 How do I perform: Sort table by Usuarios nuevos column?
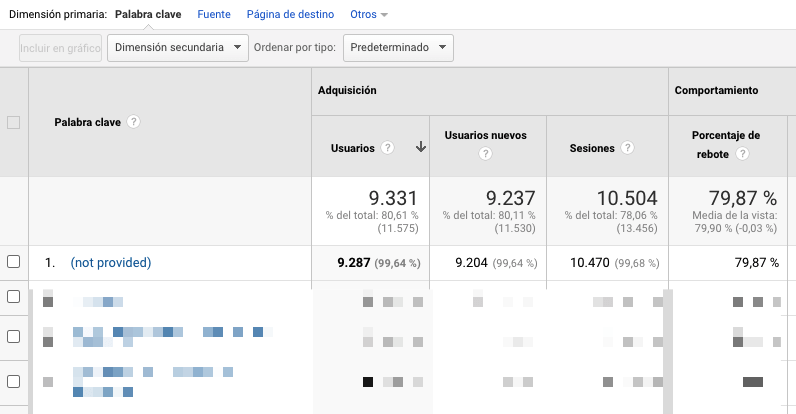(x=485, y=135)
